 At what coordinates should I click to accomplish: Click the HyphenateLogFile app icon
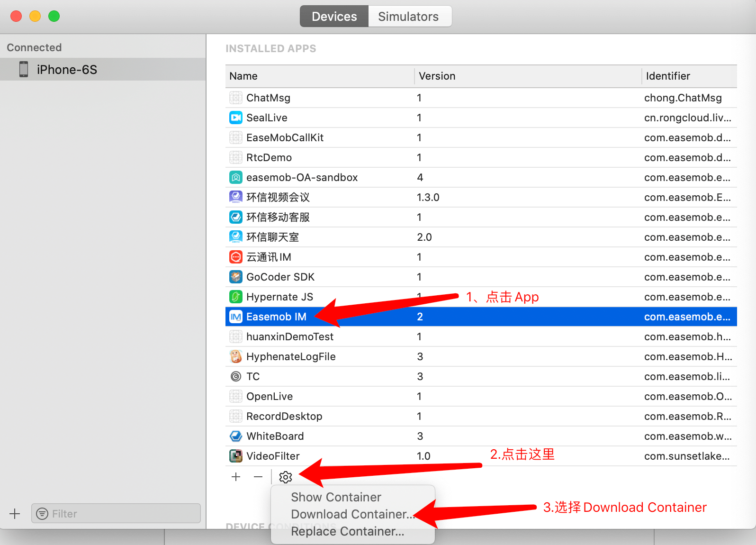[236, 356]
